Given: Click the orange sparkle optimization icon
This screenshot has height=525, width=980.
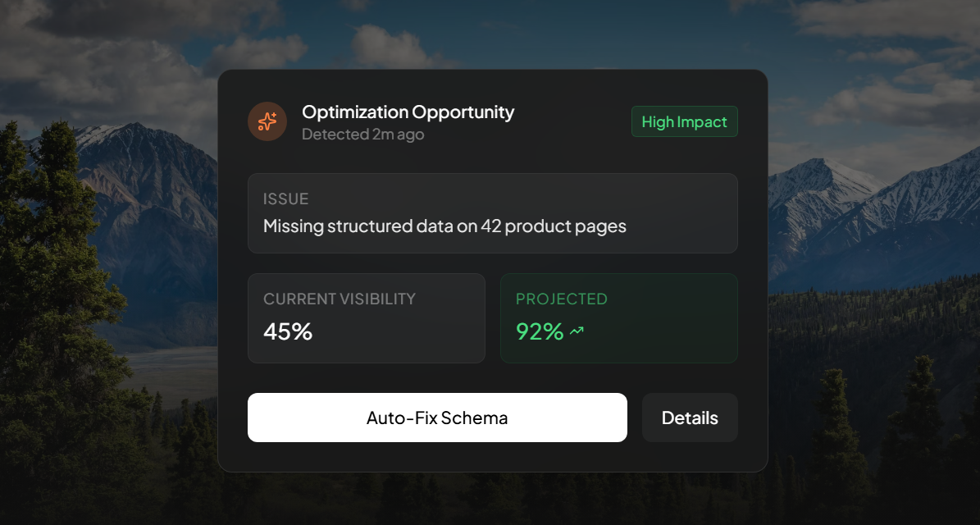Looking at the screenshot, I should point(267,121).
